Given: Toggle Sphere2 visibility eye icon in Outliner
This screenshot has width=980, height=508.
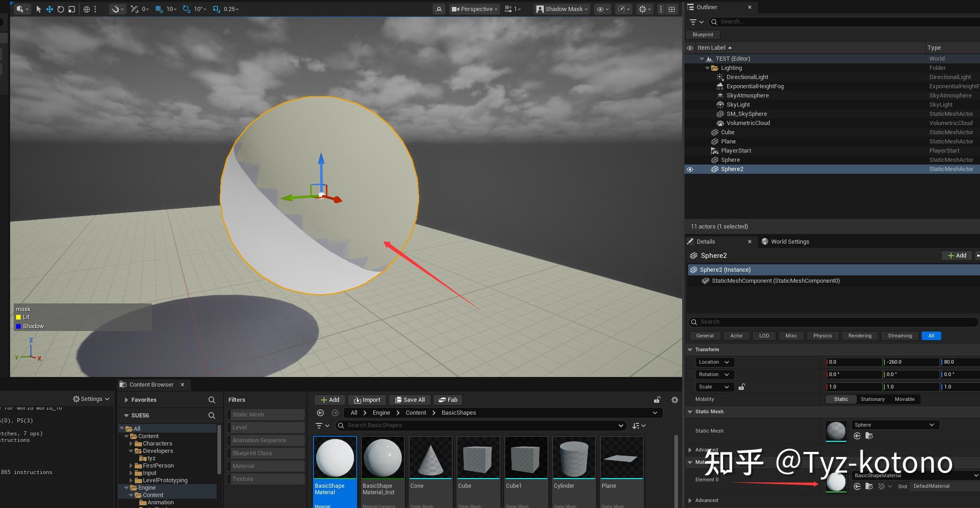Looking at the screenshot, I should pyautogui.click(x=690, y=169).
